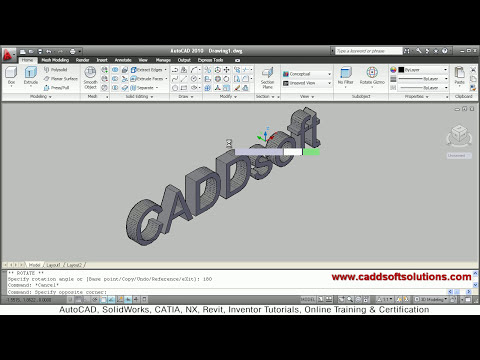Click the Move tool in Modify panel

coord(226,70)
